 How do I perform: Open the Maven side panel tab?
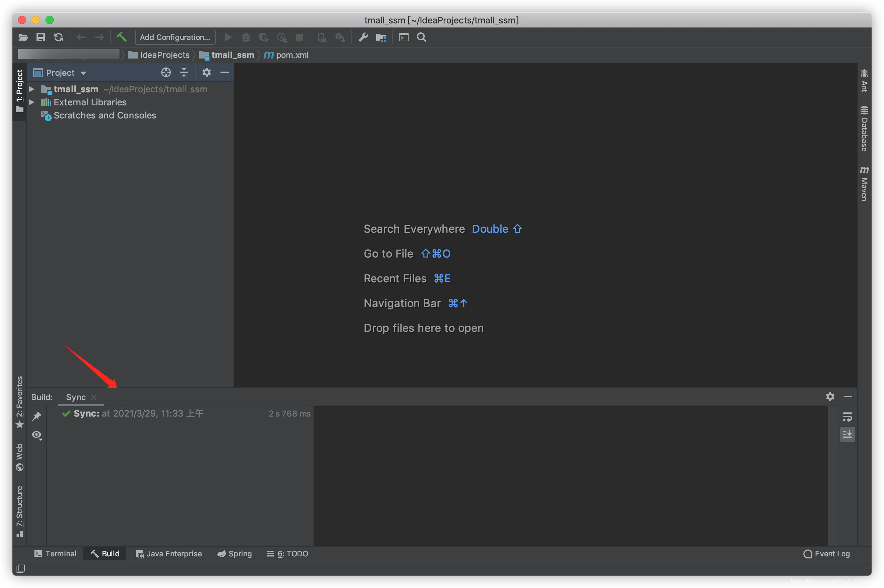coord(864,184)
